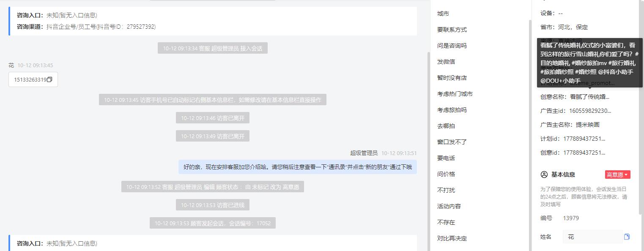Click the 广告主id value

point(590,111)
